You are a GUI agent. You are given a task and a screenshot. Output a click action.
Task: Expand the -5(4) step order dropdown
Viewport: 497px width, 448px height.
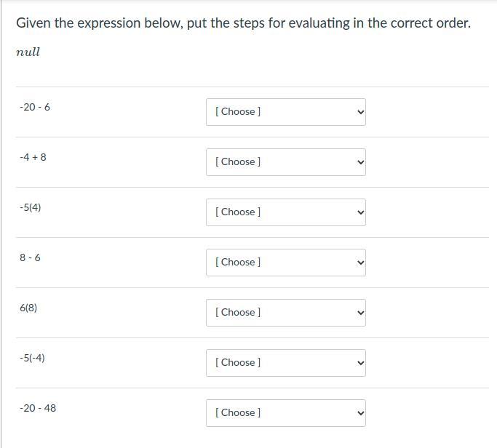point(285,212)
